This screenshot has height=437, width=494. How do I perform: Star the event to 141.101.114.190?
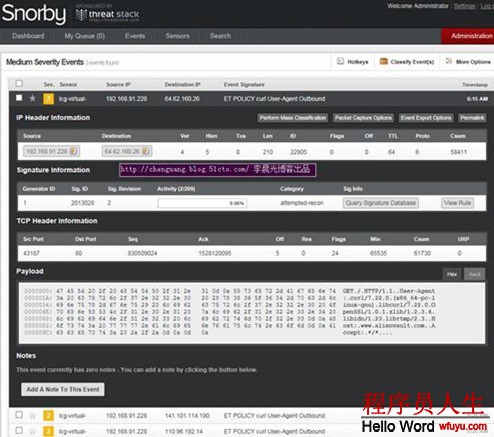point(32,416)
